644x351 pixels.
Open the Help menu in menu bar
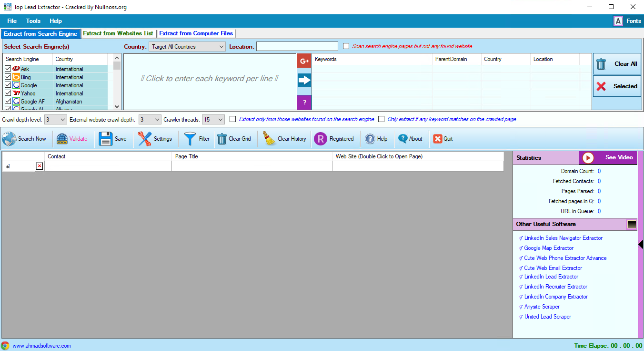click(x=56, y=21)
